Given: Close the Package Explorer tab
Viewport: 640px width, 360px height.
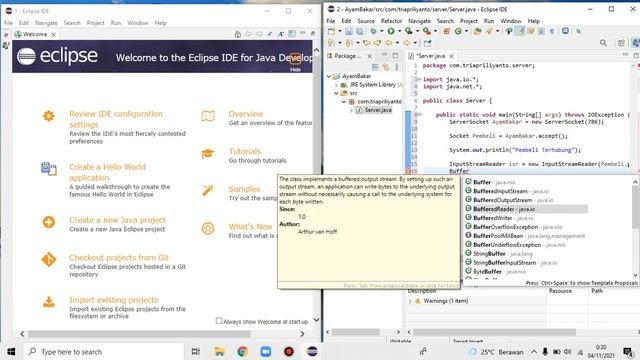Looking at the screenshot, I should [369, 56].
